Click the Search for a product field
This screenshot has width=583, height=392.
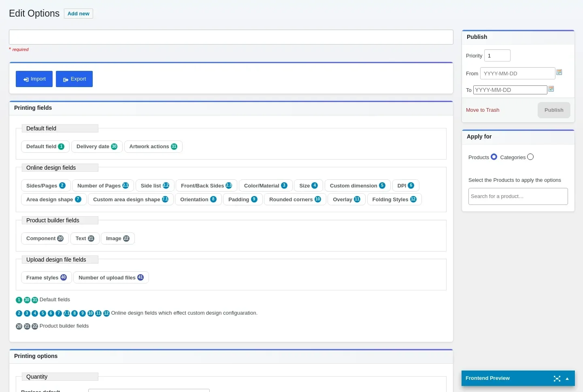click(x=518, y=196)
